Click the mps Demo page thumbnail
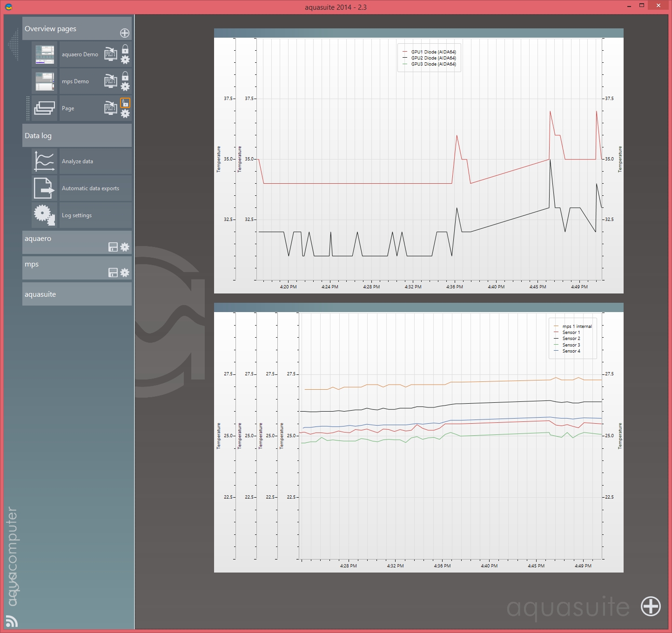This screenshot has width=672, height=633. (45, 81)
